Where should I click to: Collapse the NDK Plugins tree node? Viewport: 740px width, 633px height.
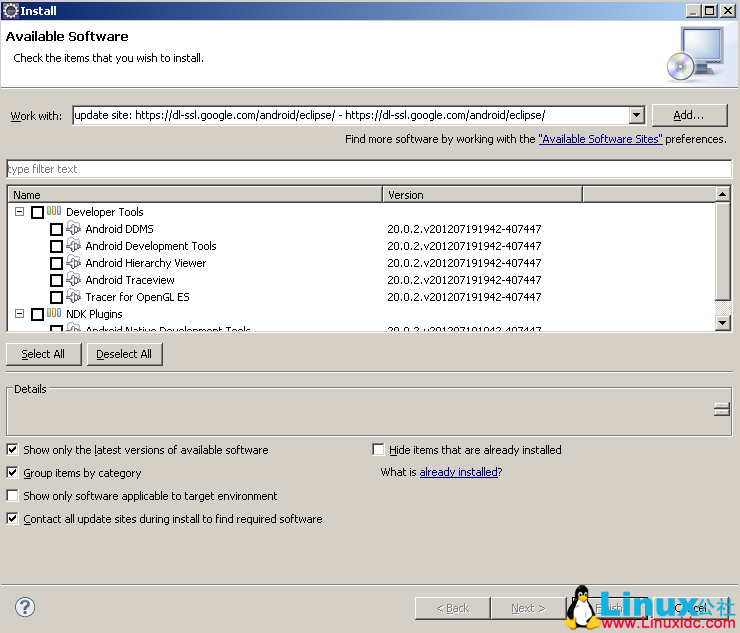19,313
